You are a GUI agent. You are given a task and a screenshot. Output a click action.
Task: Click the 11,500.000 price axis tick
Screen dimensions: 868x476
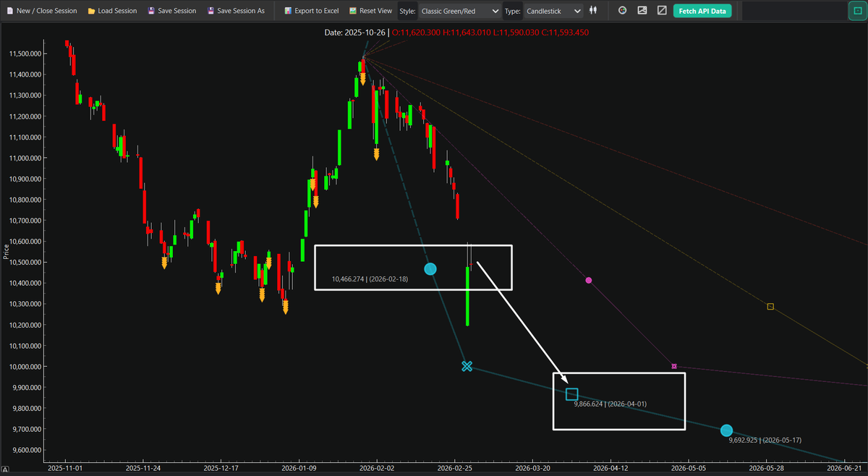tap(24, 54)
